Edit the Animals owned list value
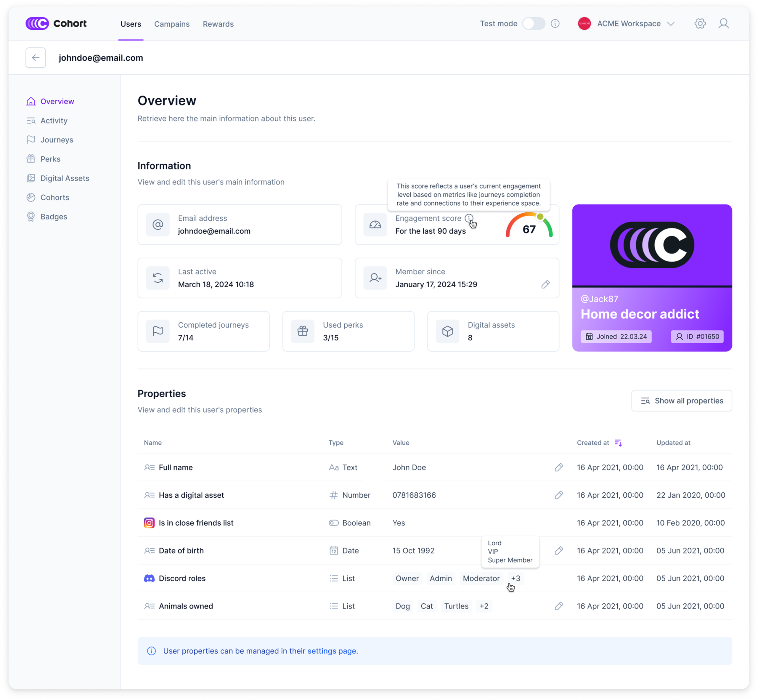 (x=558, y=606)
